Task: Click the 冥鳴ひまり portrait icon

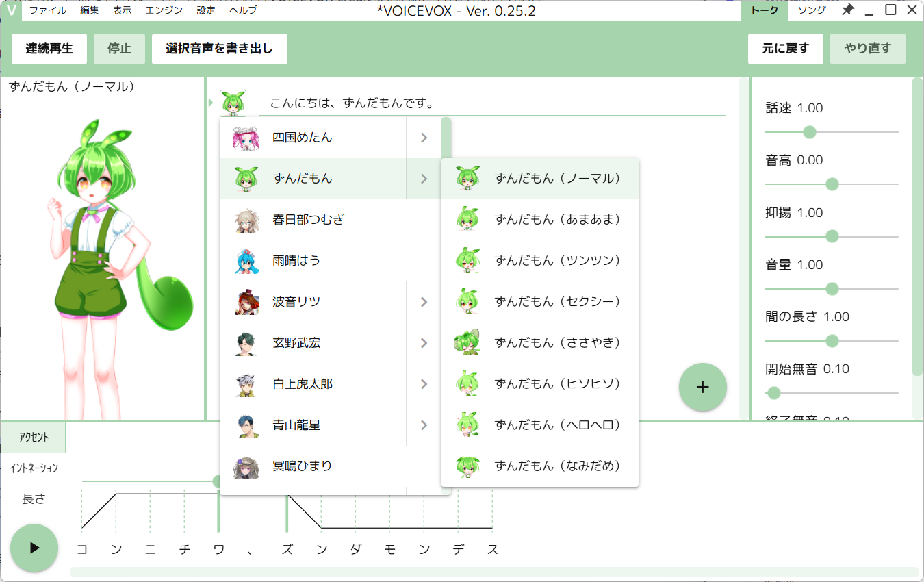Action: click(246, 466)
